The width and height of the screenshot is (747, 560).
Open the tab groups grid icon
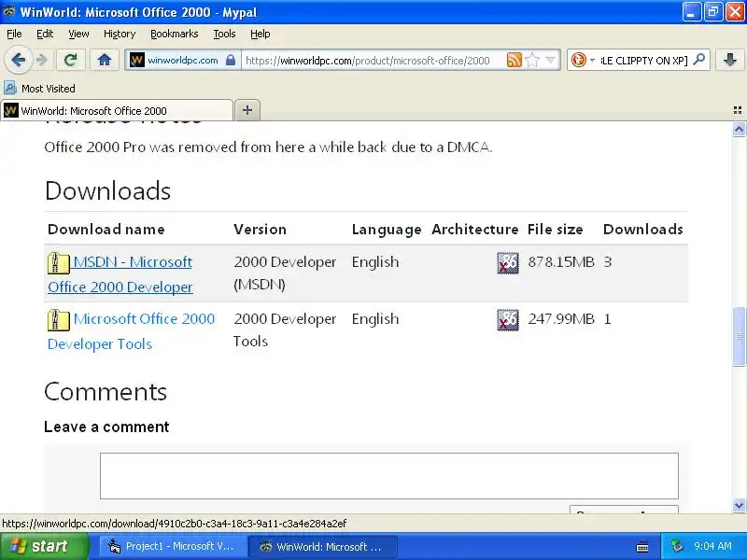click(x=738, y=110)
